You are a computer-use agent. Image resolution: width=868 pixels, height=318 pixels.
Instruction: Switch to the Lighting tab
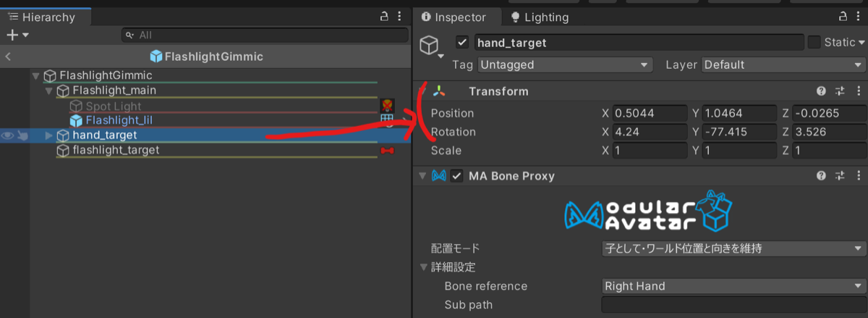tap(539, 17)
